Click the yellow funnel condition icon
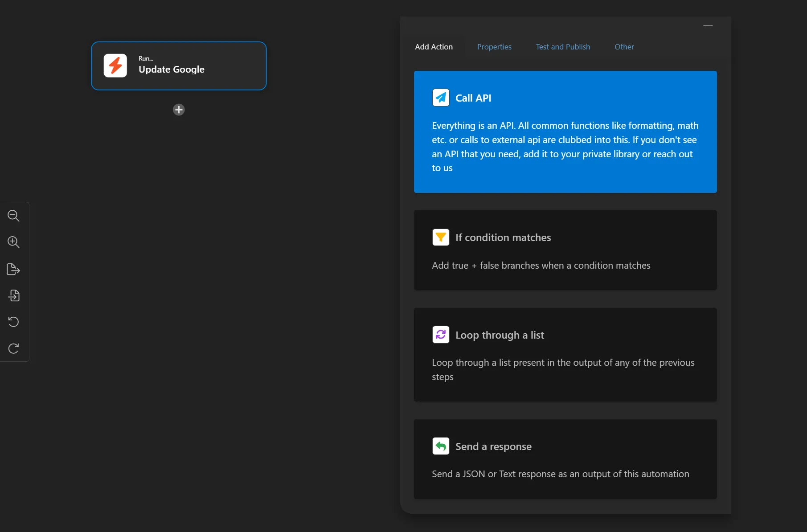Image resolution: width=807 pixels, height=532 pixels. [x=441, y=237]
